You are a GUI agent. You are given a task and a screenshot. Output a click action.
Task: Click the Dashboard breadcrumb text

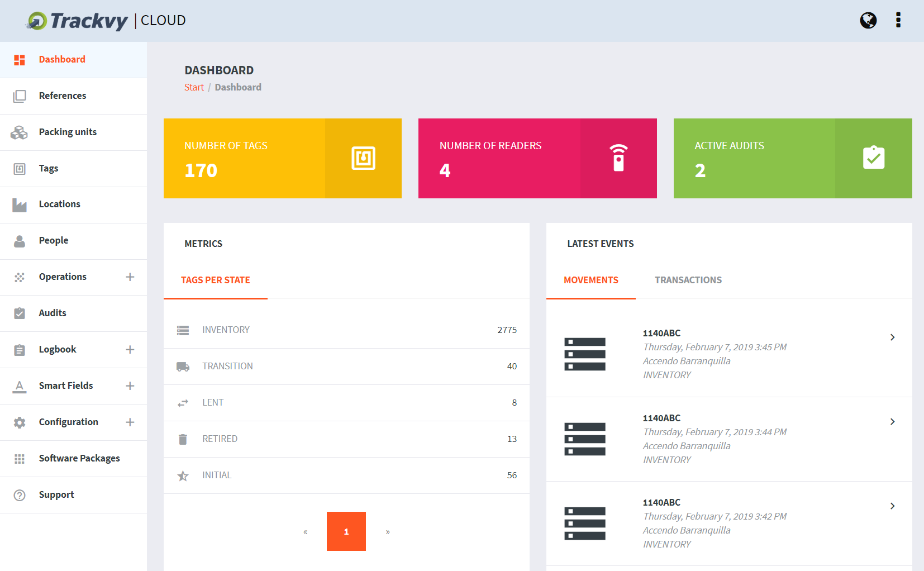[x=238, y=87]
